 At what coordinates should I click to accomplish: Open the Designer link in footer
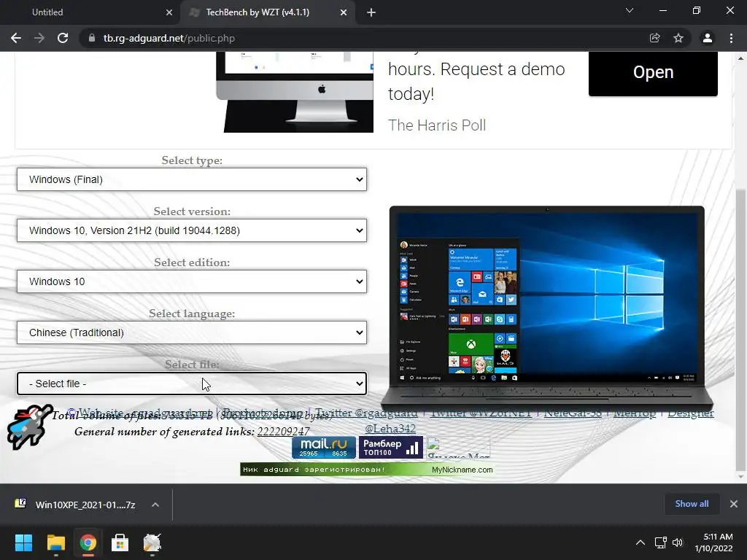[690, 413]
